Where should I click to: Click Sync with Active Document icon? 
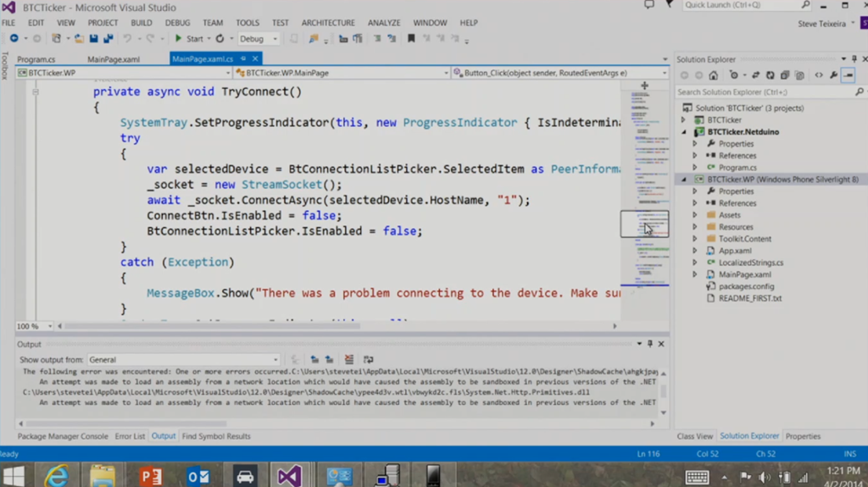[x=755, y=75]
